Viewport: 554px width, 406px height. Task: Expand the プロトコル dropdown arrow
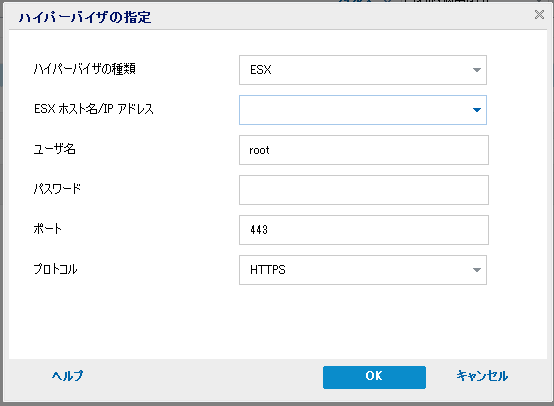[x=477, y=270]
